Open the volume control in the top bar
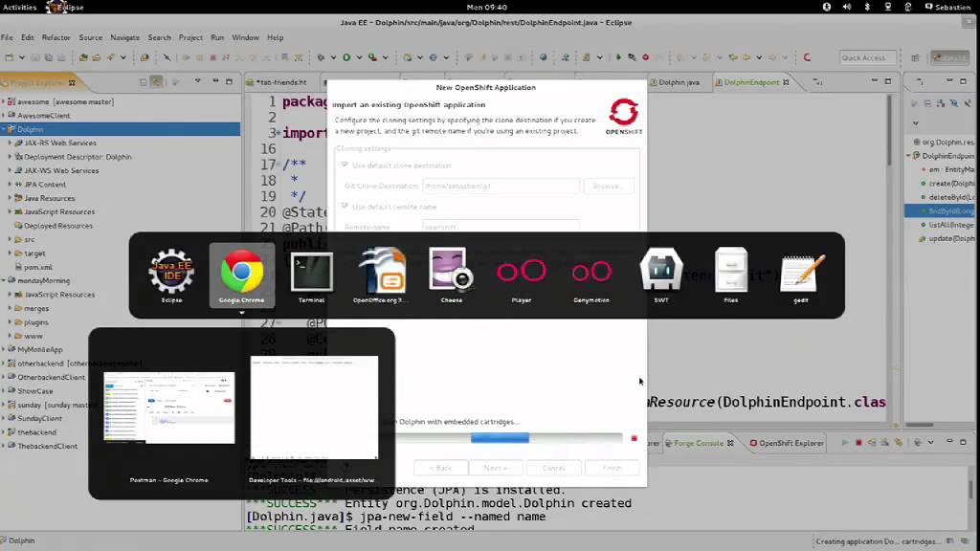Screen dimensions: 980x551 coord(846,7)
